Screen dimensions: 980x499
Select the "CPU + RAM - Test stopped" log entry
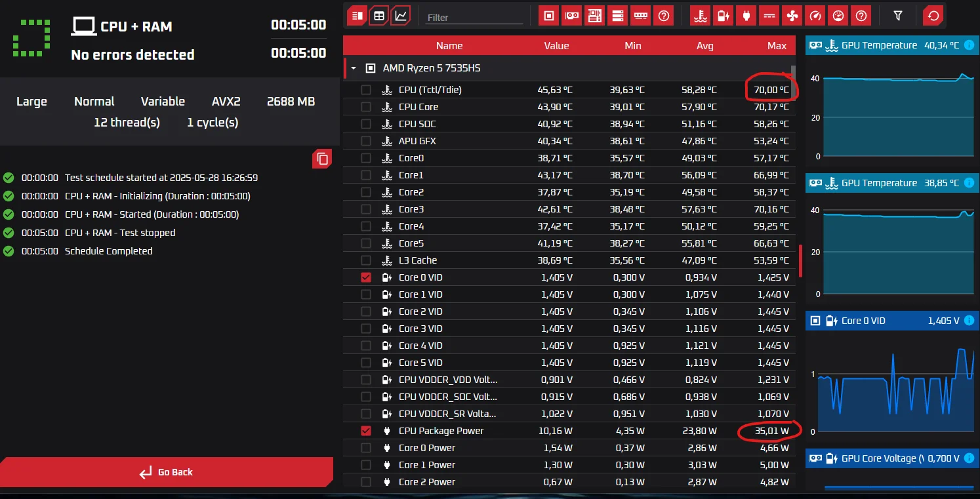[x=120, y=233]
